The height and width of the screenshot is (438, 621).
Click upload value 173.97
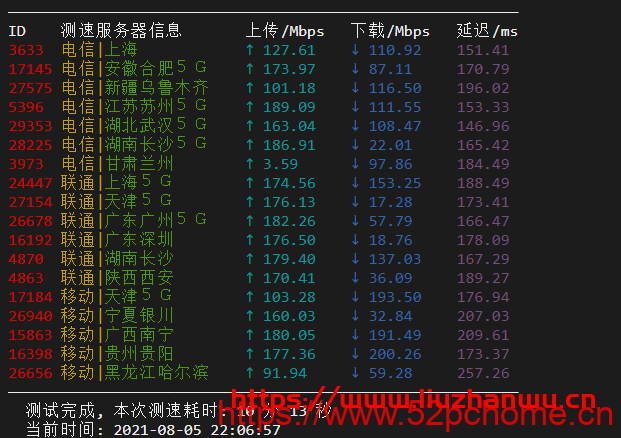(289, 69)
